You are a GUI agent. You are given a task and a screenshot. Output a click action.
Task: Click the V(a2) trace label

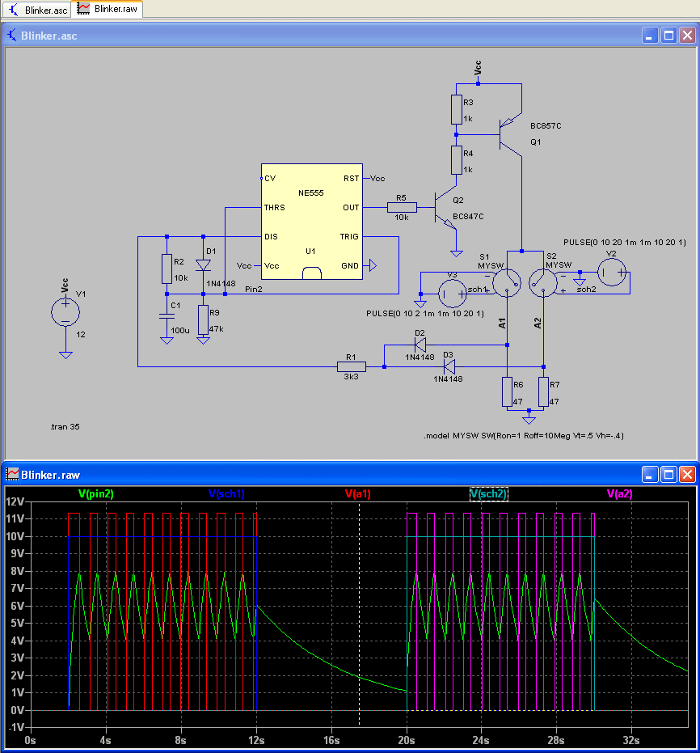(x=619, y=493)
